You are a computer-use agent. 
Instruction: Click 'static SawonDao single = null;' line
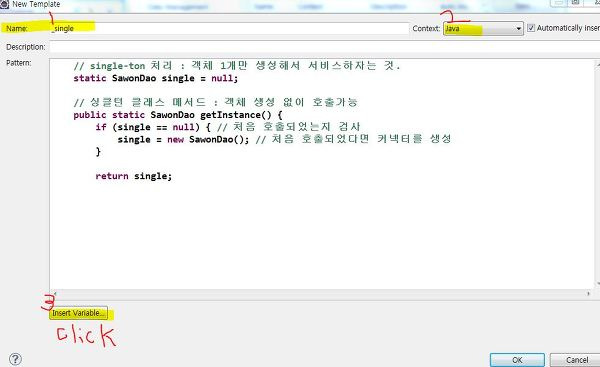(x=156, y=78)
